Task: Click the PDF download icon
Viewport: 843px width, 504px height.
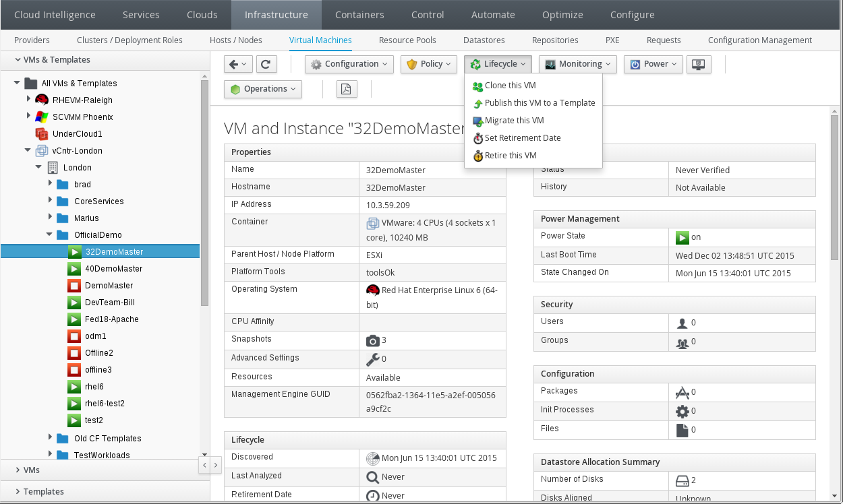Action: point(346,89)
